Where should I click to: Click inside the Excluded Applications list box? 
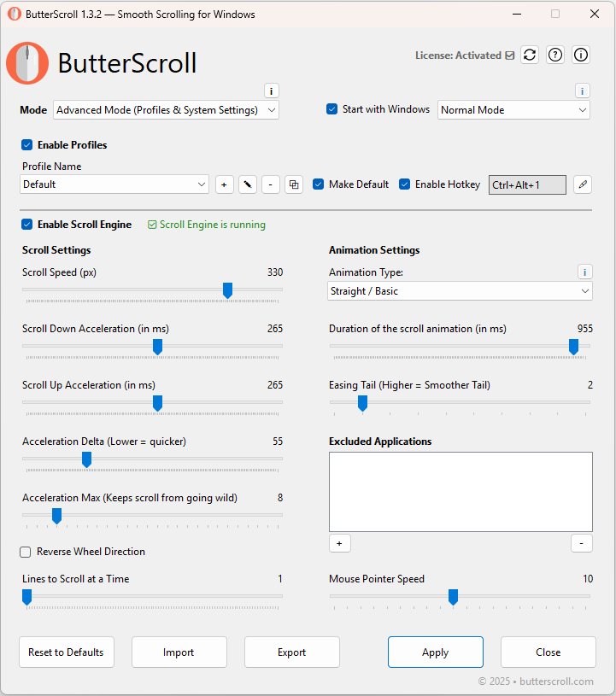tap(461, 492)
